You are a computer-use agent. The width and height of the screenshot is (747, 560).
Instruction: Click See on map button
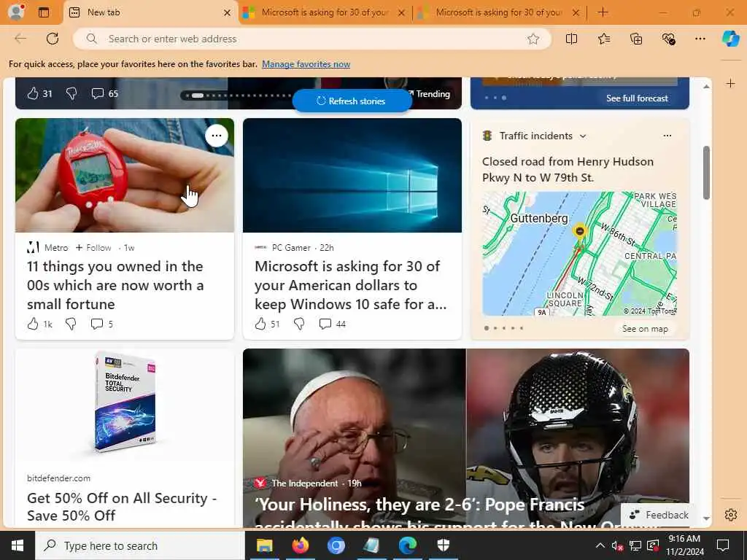(645, 329)
